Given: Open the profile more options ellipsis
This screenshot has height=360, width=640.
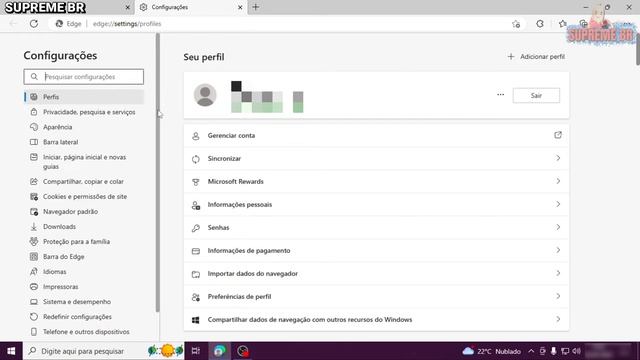Looking at the screenshot, I should point(500,95).
